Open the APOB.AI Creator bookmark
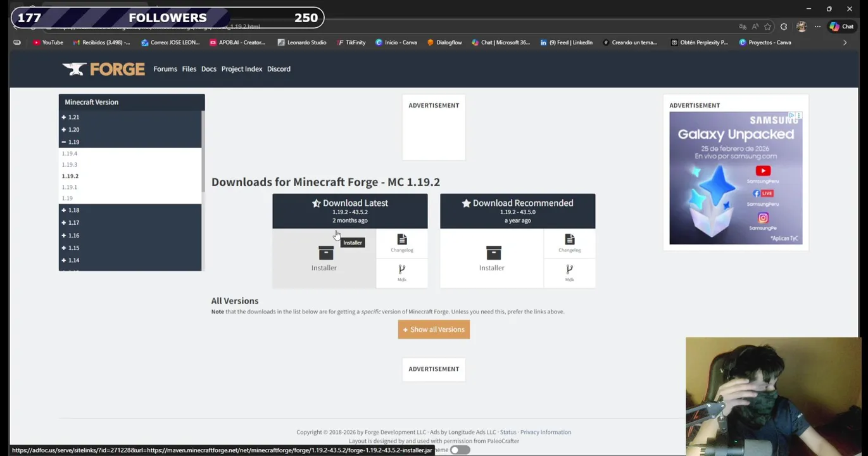Image resolution: width=868 pixels, height=456 pixels. click(x=237, y=42)
